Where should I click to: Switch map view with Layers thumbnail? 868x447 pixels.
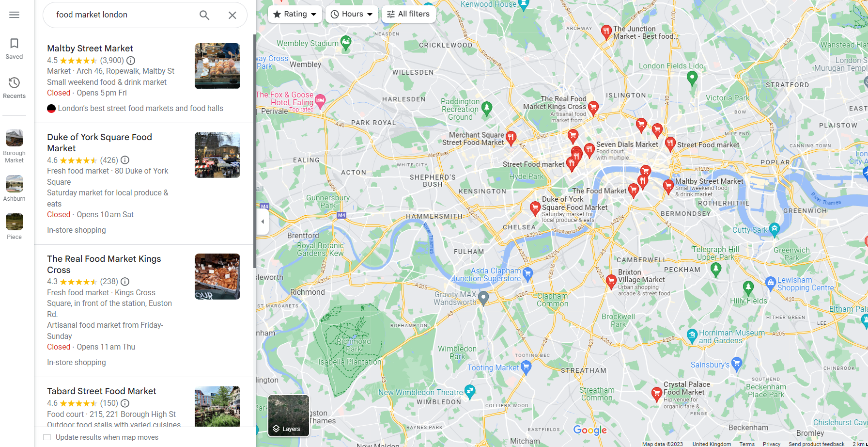(x=289, y=415)
